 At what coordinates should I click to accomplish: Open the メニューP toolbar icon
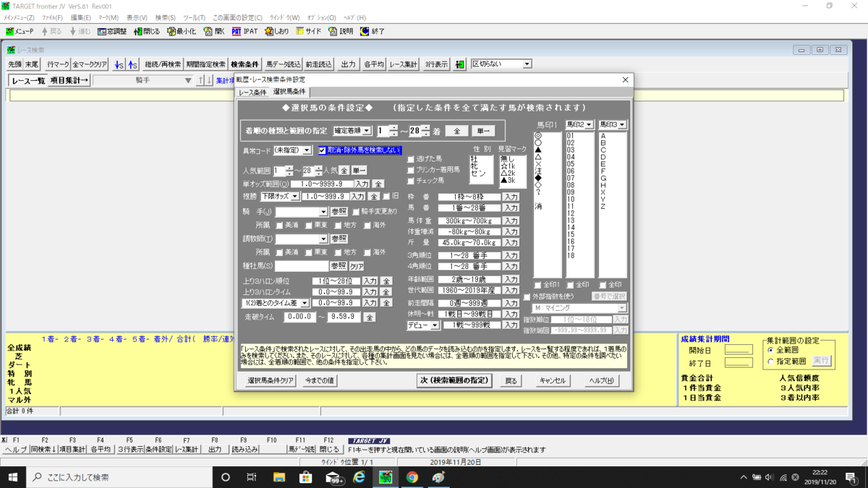pos(20,32)
